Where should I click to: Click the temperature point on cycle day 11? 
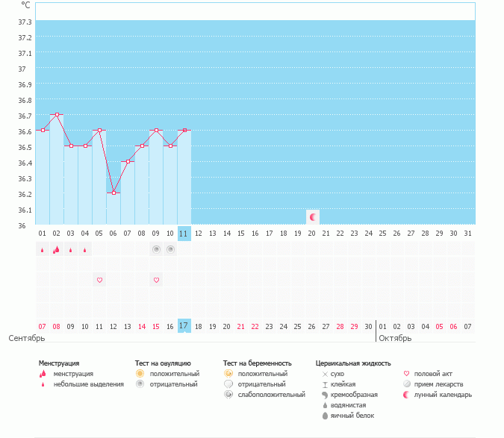click(x=184, y=131)
